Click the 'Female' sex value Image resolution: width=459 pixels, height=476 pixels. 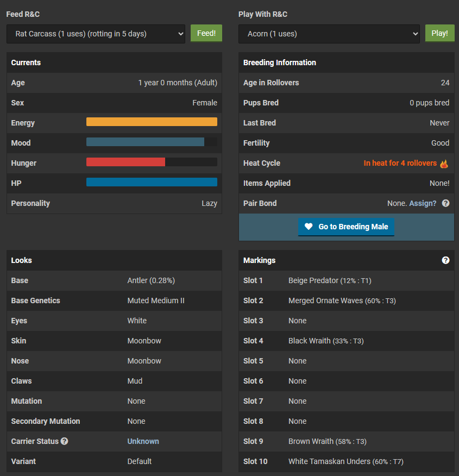point(205,103)
